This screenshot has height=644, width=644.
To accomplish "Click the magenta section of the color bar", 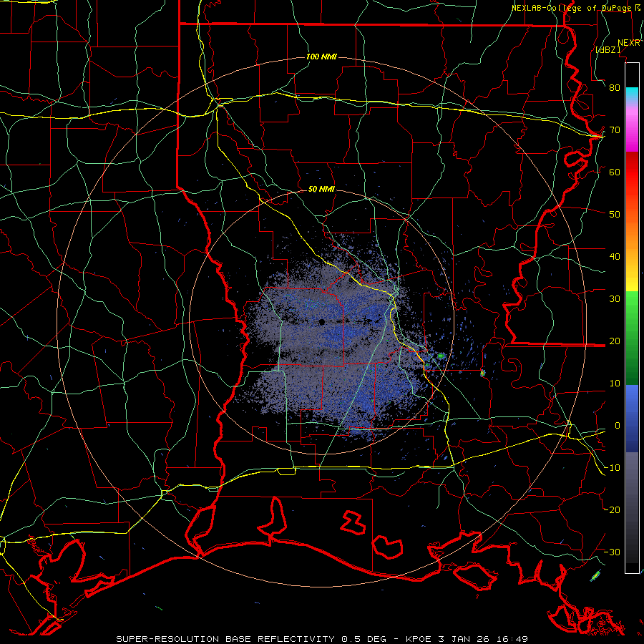I will click(632, 130).
